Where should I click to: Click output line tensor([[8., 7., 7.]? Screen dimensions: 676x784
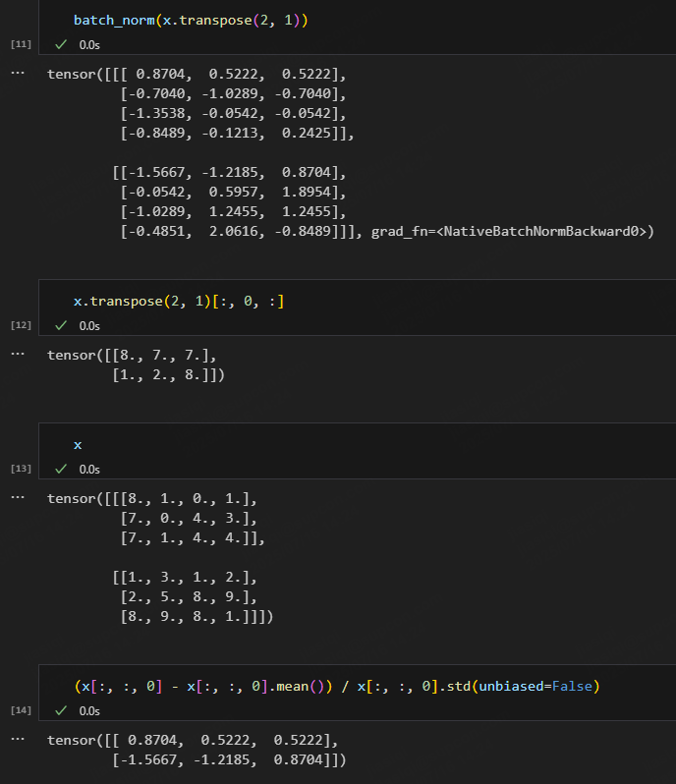click(x=132, y=355)
